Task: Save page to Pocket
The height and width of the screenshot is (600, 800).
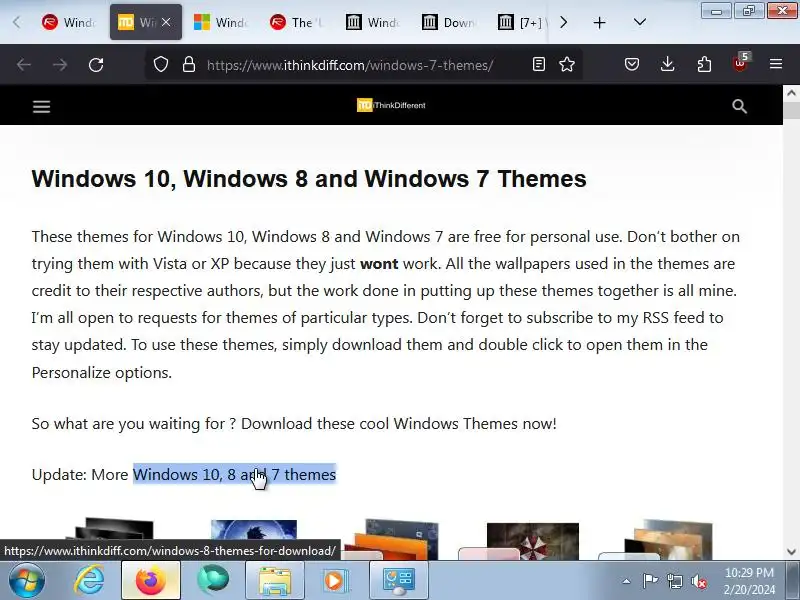Action: 632,64
